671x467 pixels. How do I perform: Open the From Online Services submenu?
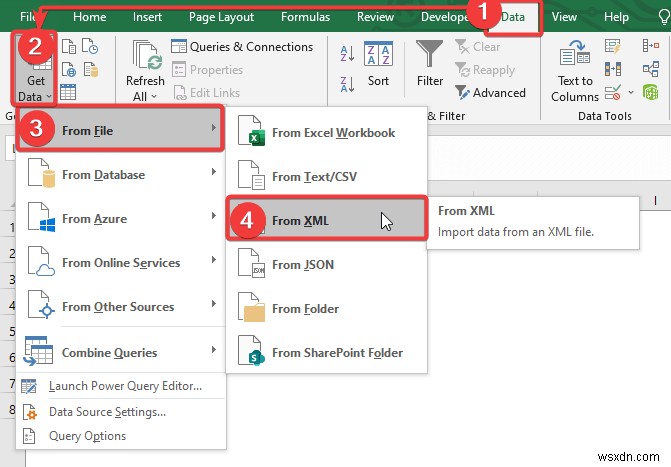(121, 263)
